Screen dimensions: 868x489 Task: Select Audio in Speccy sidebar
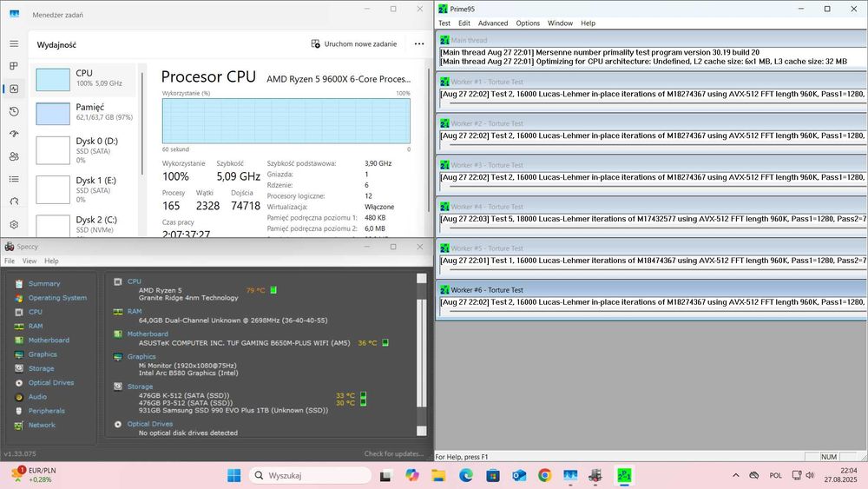pos(37,397)
